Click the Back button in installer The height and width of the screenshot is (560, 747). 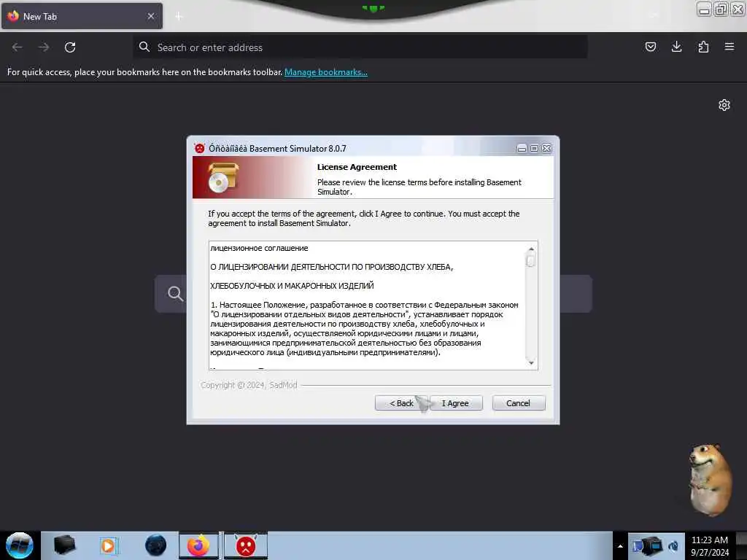point(401,402)
